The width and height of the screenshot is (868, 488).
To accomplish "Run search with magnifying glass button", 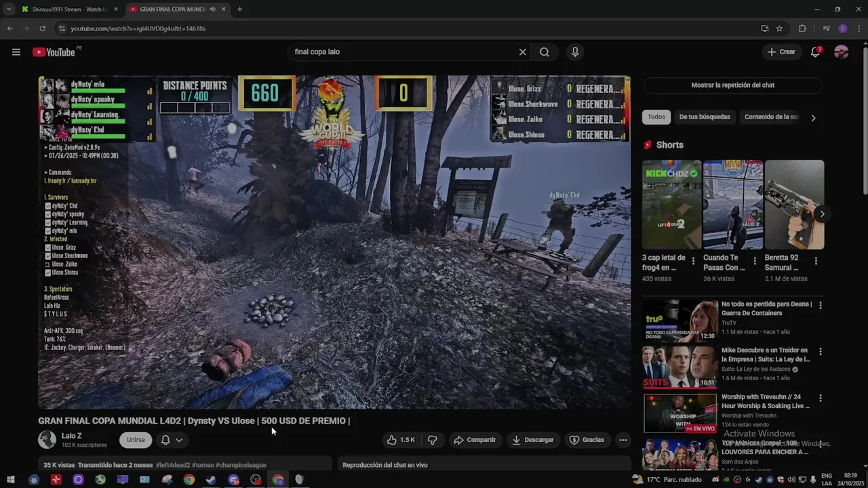I will 545,52.
